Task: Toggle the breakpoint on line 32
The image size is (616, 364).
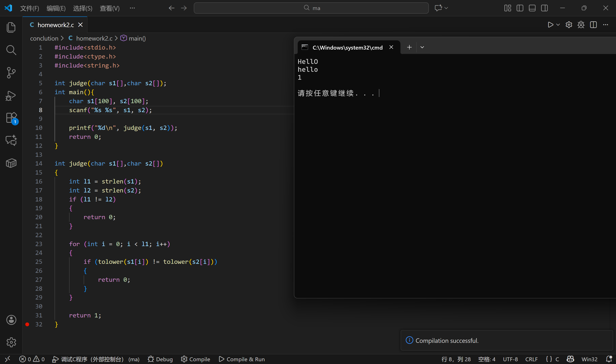Action: pyautogui.click(x=27, y=324)
